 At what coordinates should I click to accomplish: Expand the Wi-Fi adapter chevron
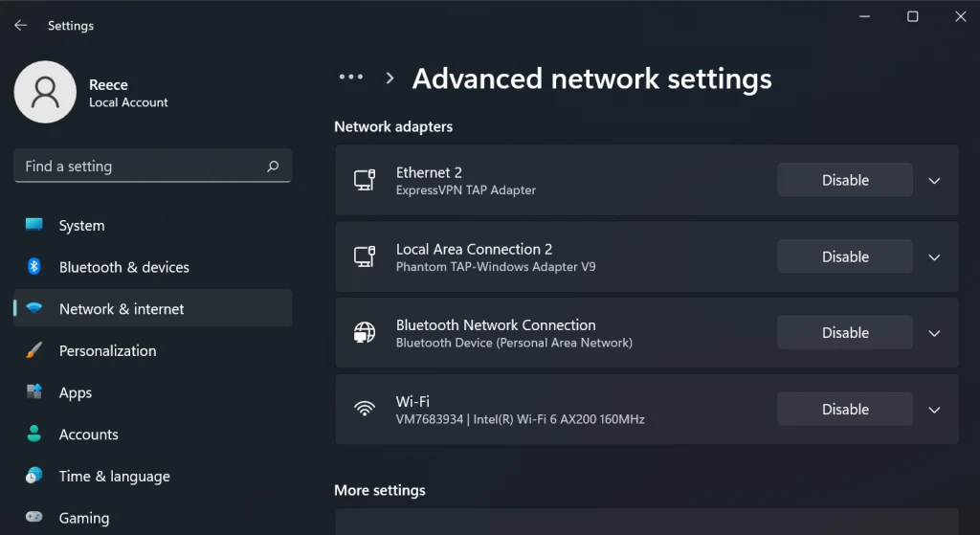935,410
